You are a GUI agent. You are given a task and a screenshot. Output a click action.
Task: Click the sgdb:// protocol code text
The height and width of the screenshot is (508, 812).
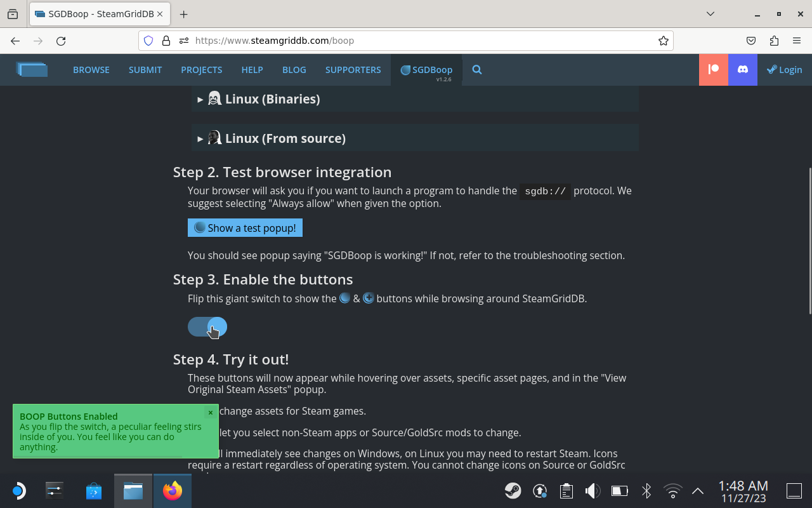[x=546, y=191]
